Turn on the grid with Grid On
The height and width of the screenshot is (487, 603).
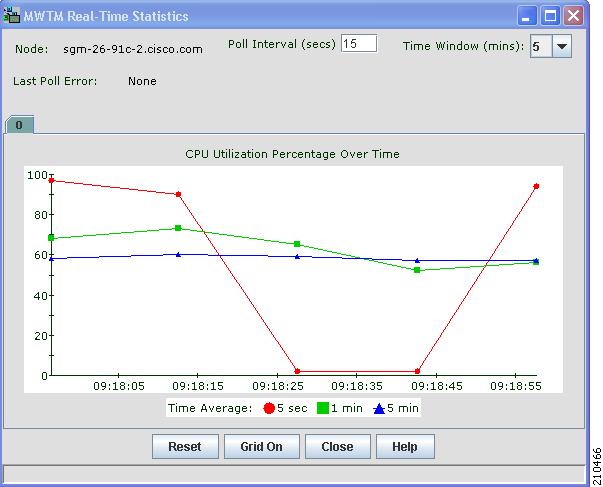[x=262, y=447]
